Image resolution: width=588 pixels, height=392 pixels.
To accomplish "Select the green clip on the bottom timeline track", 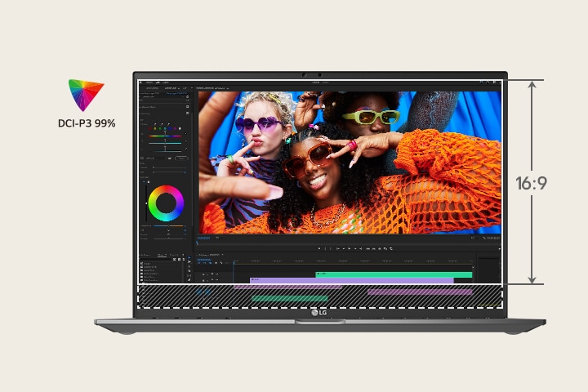I will click(x=289, y=299).
